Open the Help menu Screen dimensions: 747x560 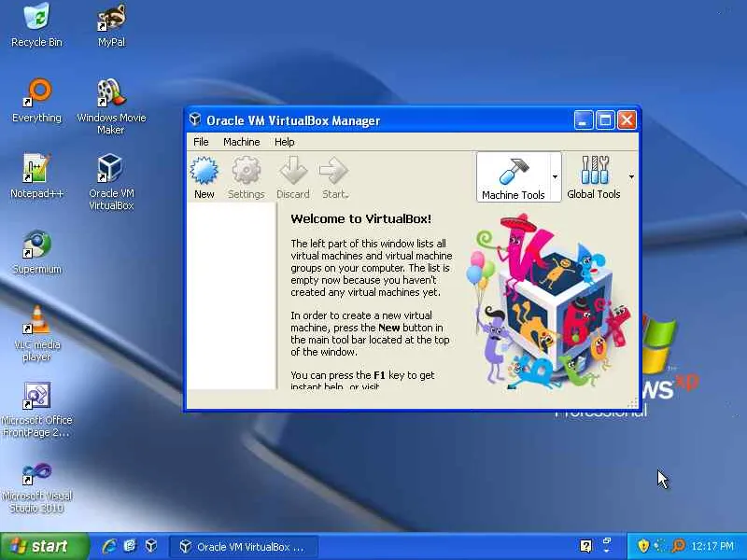(285, 142)
